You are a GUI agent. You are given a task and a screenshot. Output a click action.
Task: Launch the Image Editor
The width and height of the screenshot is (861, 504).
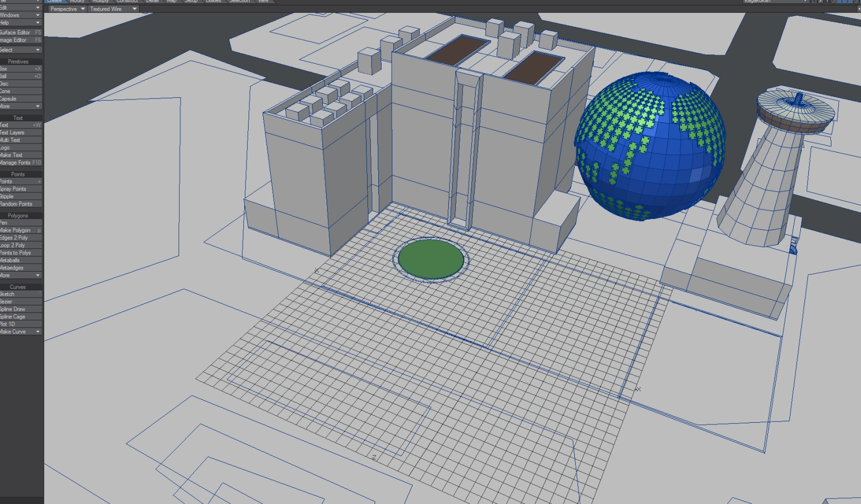coord(19,40)
